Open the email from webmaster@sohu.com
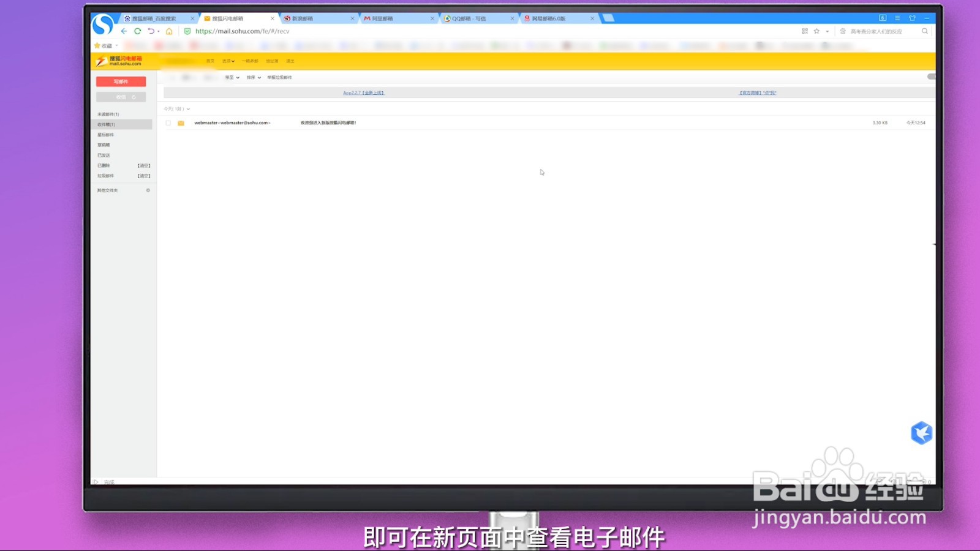The height and width of the screenshot is (551, 980). 232,123
